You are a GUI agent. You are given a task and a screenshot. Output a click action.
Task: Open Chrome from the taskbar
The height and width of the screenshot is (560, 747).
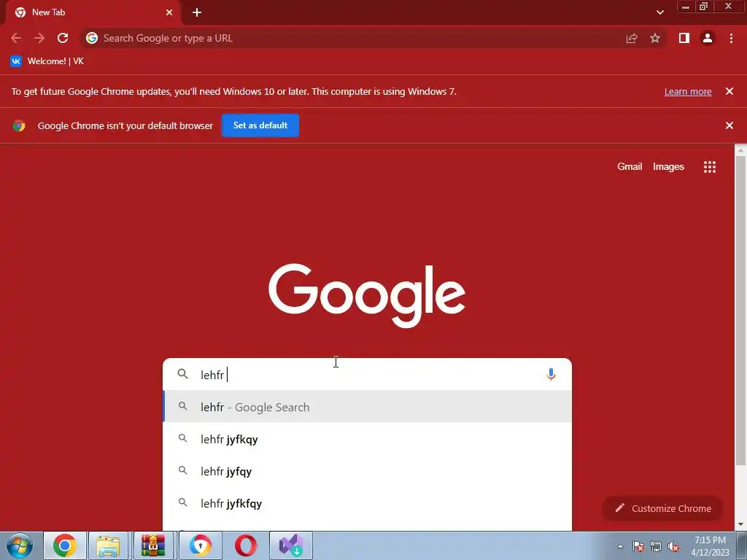point(65,545)
